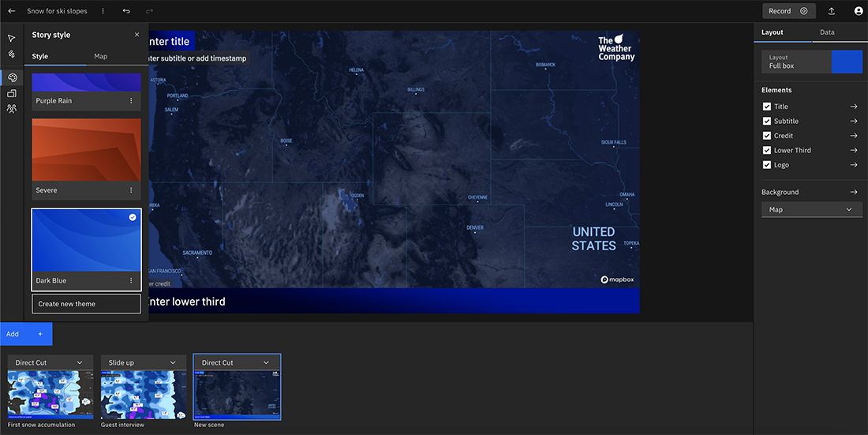Viewport: 868px width, 435px height.
Task: Open Dark Blue theme options menu
Action: [131, 280]
